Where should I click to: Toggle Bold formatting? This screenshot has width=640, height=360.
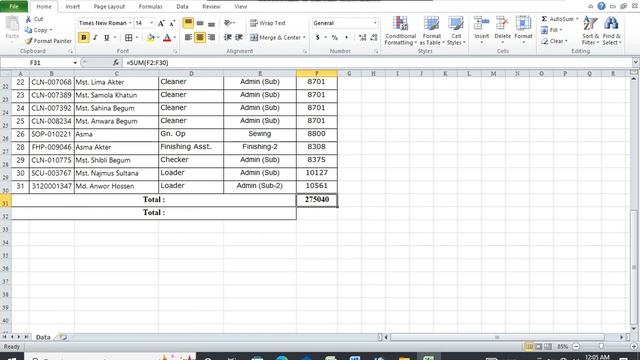pos(84,38)
